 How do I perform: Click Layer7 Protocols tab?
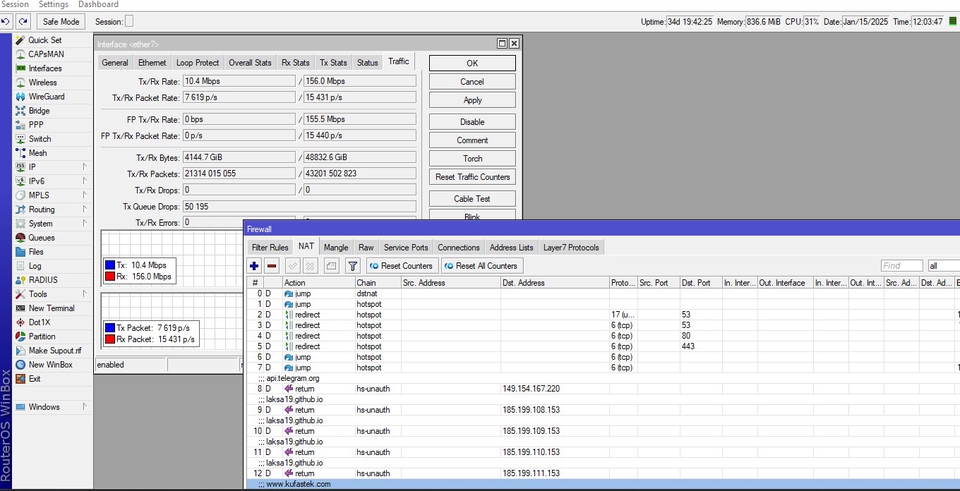(572, 247)
